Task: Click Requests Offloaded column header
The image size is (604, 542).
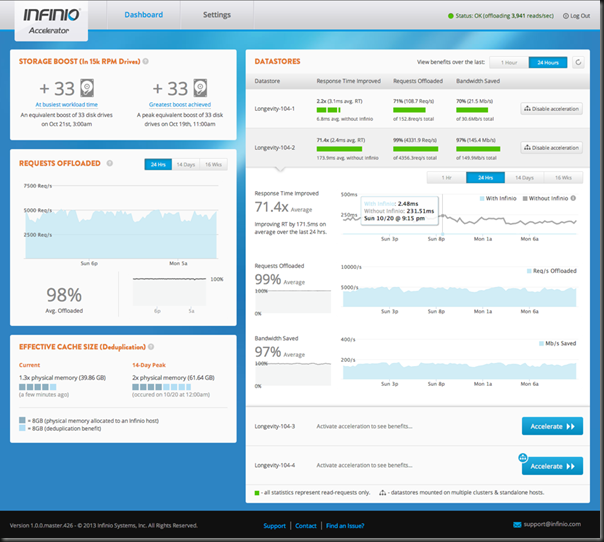Action: click(x=418, y=81)
